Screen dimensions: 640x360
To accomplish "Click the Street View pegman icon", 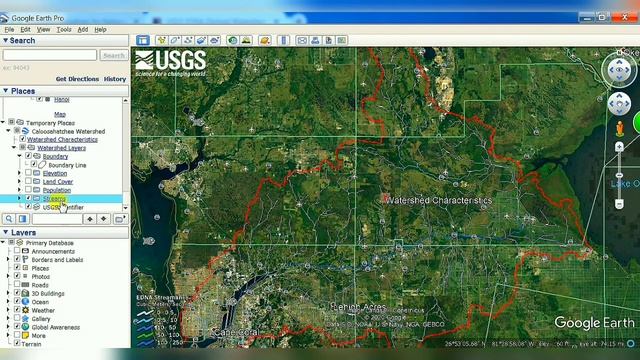I will coord(620,129).
